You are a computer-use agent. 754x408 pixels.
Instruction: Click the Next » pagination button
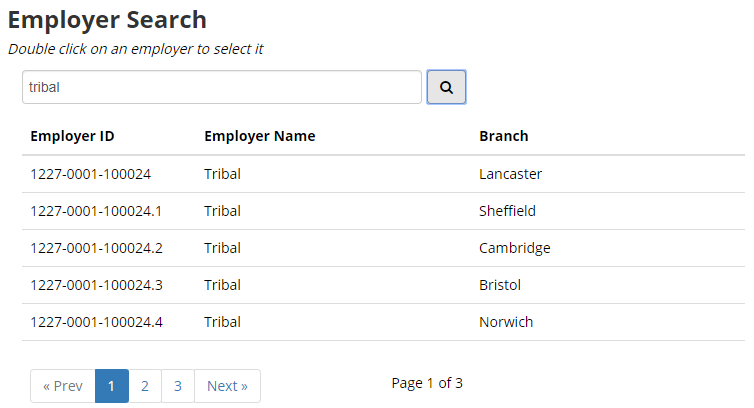(x=227, y=386)
